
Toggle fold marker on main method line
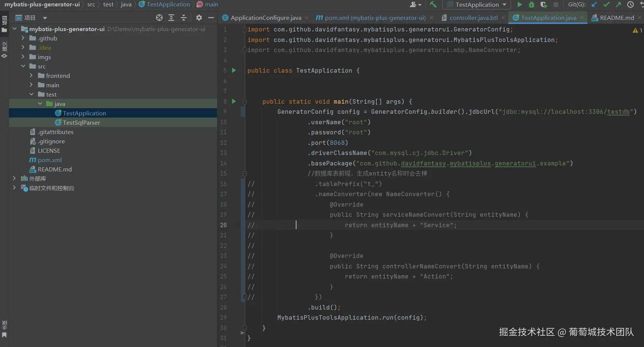tap(245, 102)
